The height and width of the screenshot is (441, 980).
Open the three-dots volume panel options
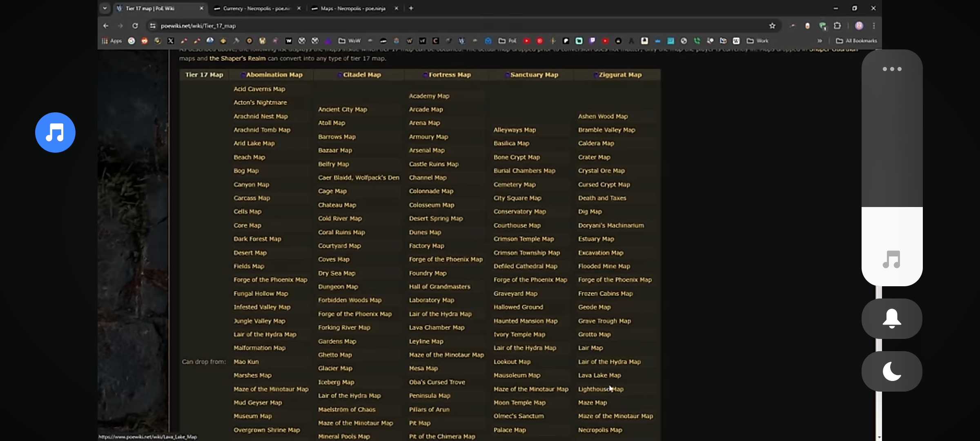(x=892, y=69)
